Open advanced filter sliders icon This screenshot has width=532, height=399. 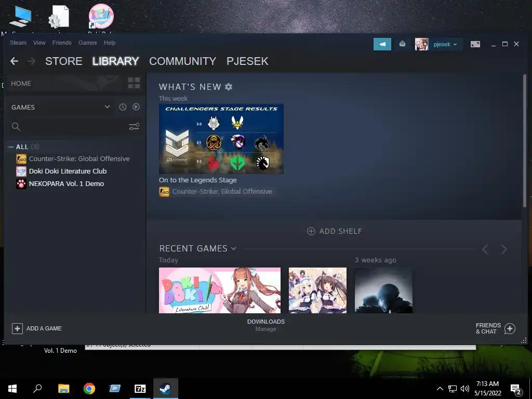point(134,127)
